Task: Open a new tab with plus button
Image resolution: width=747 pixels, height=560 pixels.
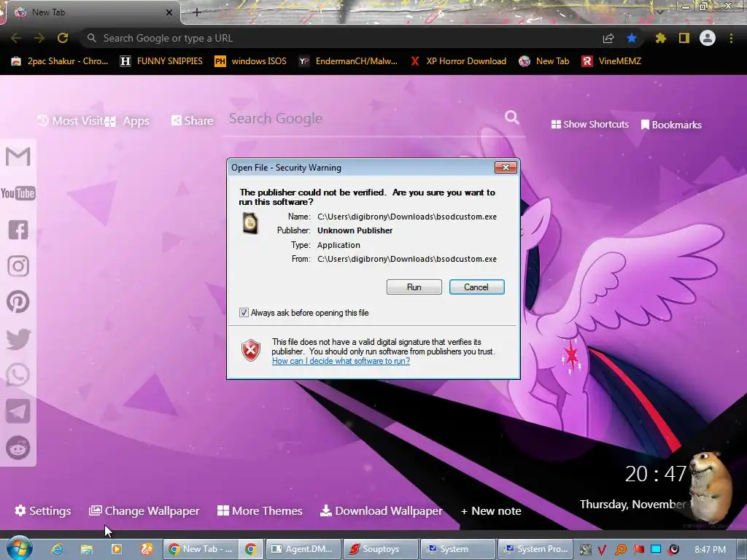Action: 197,12
